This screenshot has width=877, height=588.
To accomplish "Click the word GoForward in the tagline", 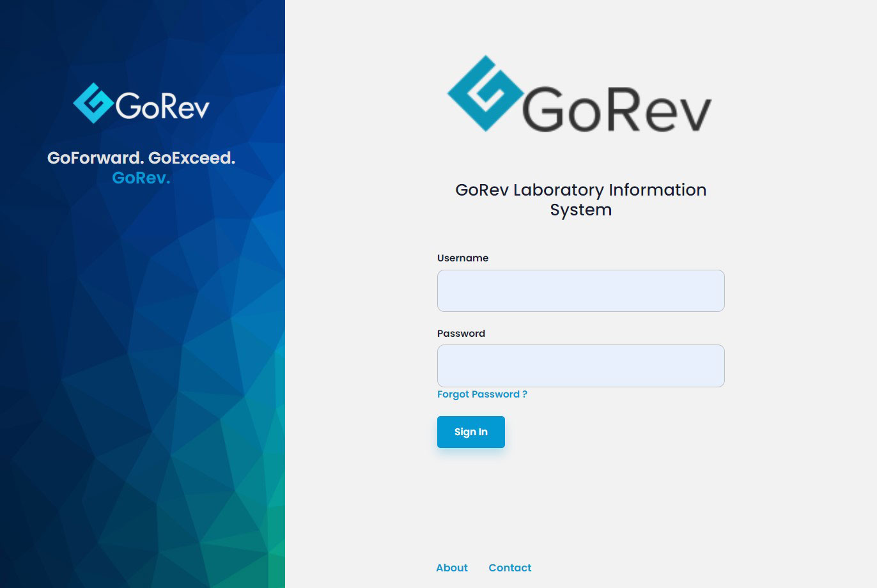I will 95,158.
